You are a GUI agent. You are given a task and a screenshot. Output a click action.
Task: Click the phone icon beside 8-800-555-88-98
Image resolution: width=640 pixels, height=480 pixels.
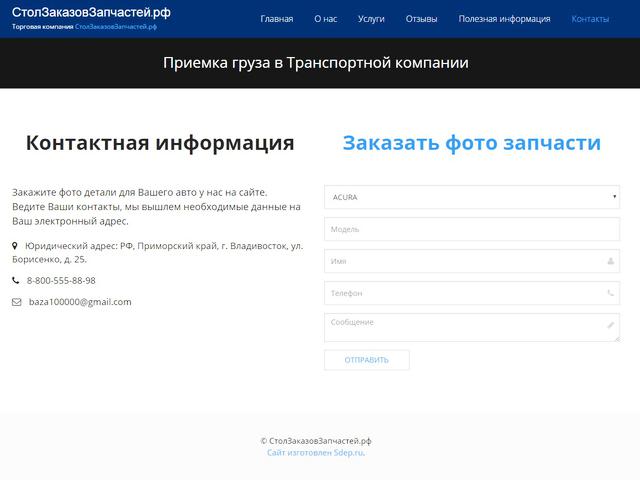(x=16, y=280)
